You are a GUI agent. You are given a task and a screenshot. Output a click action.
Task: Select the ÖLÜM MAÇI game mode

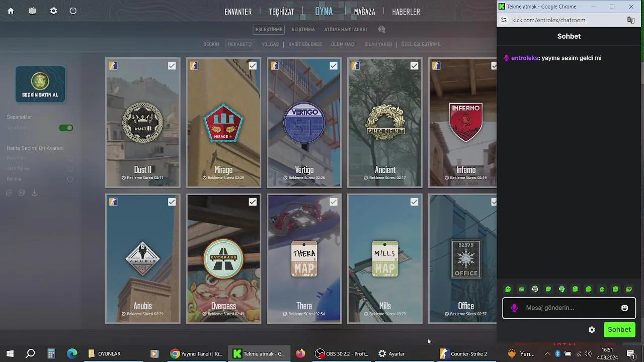(343, 44)
